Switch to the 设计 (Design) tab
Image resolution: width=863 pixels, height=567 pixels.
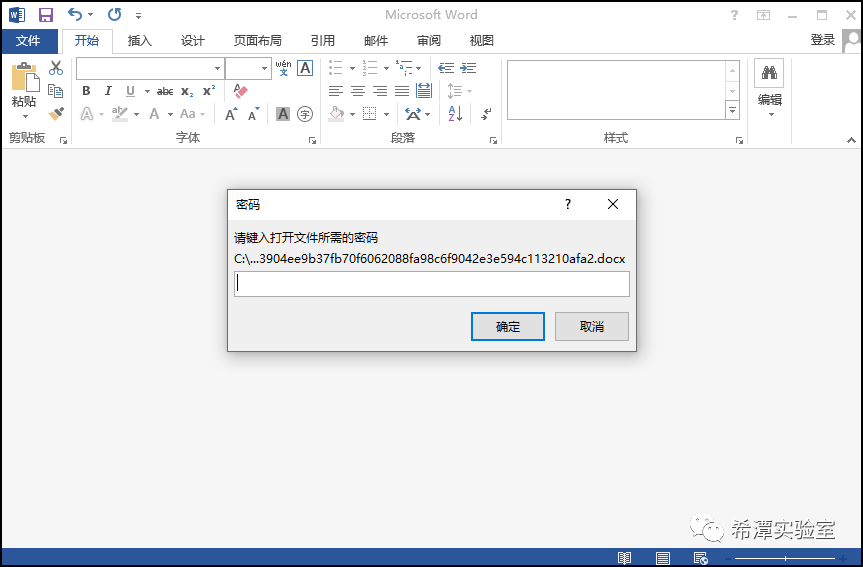click(193, 41)
